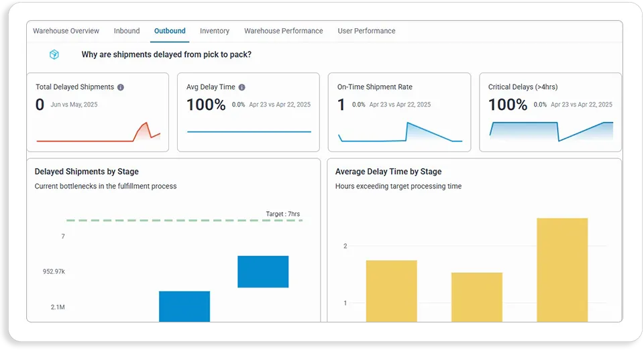Image resolution: width=644 pixels, height=362 pixels.
Task: Click the On-Time Shipment Rate value 1
Action: 341,105
